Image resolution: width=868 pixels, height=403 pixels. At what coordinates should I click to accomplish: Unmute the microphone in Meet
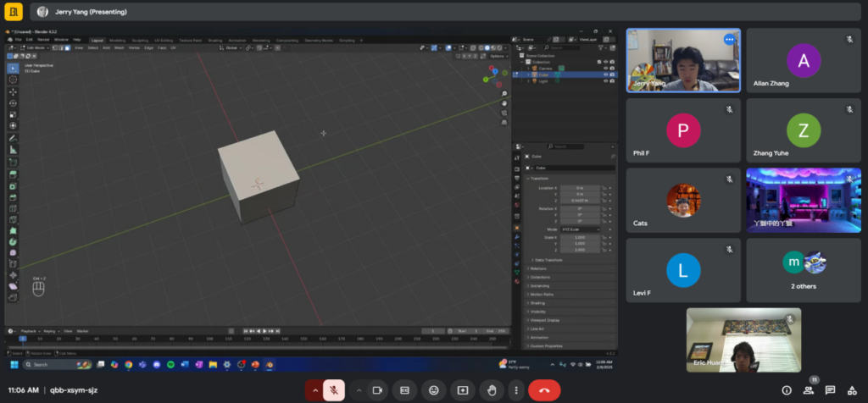point(334,390)
